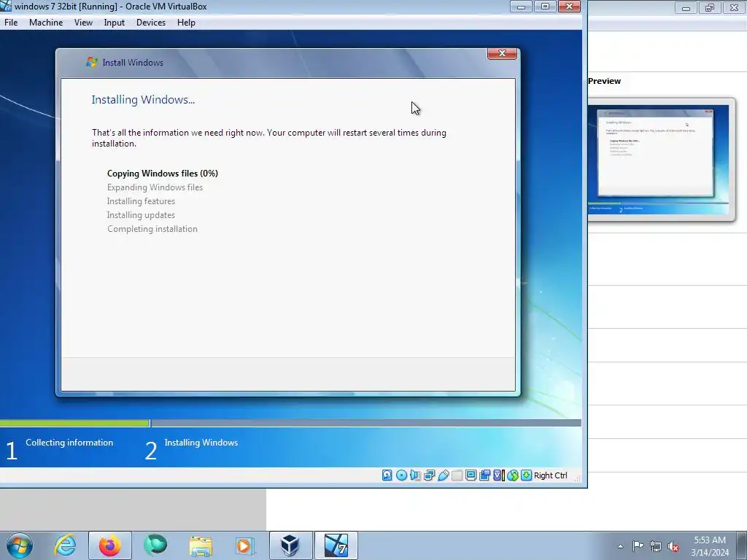Open the Action Center flag icon

pyautogui.click(x=638, y=545)
